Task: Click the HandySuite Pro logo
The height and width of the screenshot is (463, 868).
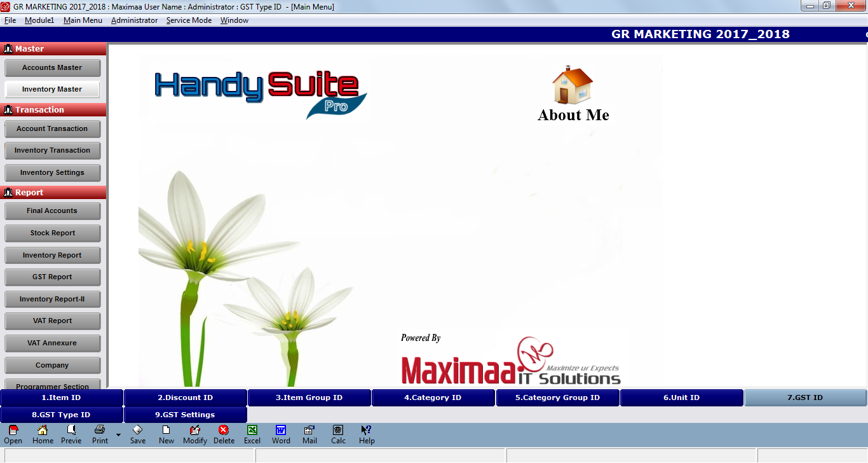Action: [x=260, y=93]
